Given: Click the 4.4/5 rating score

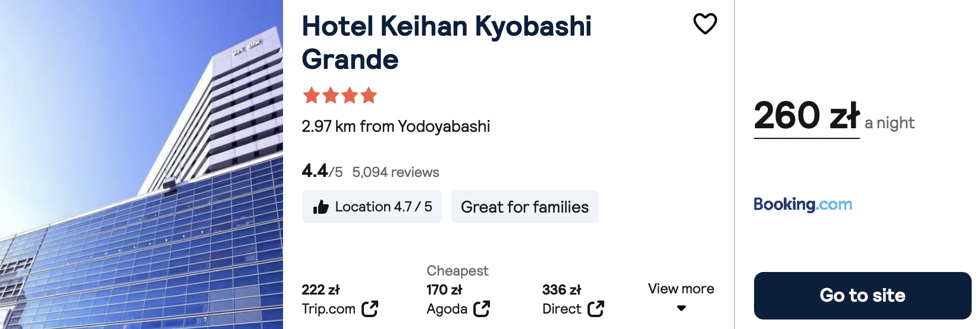Looking at the screenshot, I should coord(322,171).
